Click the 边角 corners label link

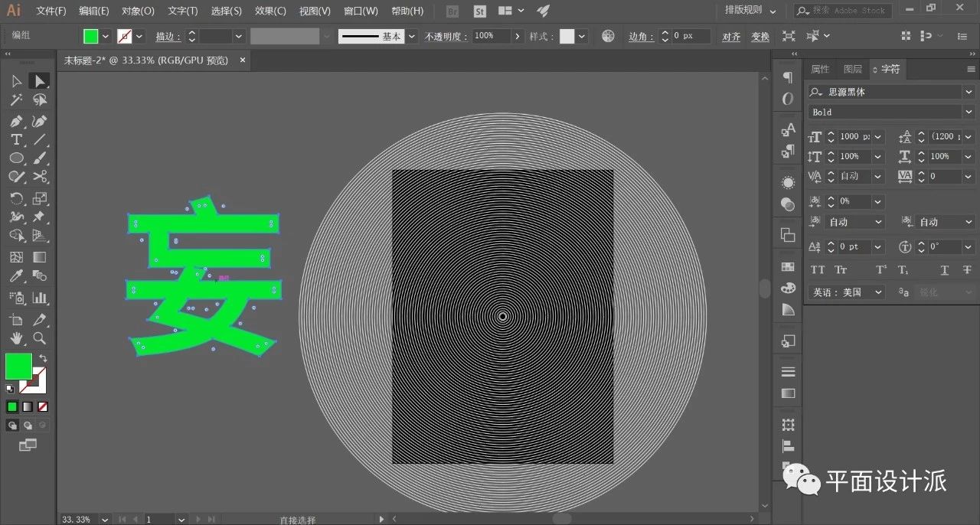coord(641,36)
